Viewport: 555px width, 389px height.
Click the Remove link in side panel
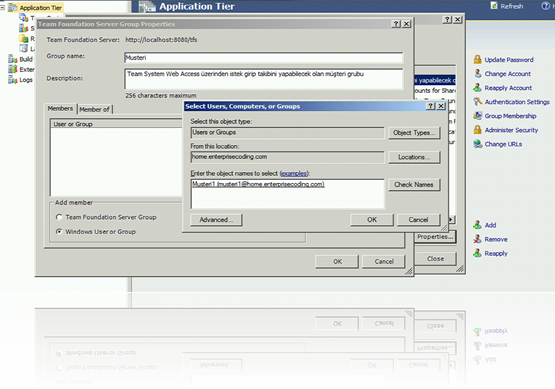496,240
